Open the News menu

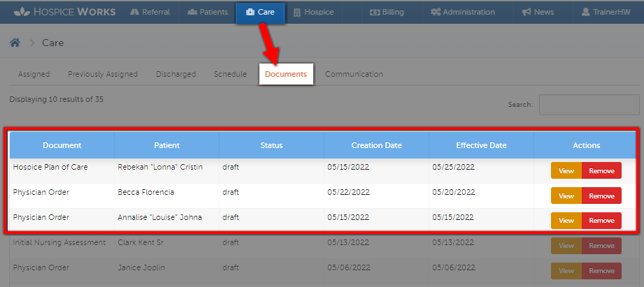tap(538, 13)
